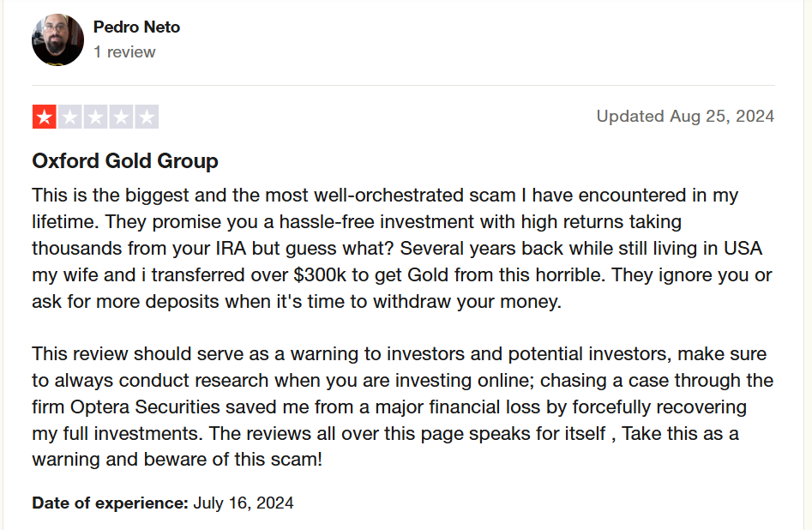Open the 'Oxford Gold Group' review title
The image size is (812, 530).
(x=125, y=160)
